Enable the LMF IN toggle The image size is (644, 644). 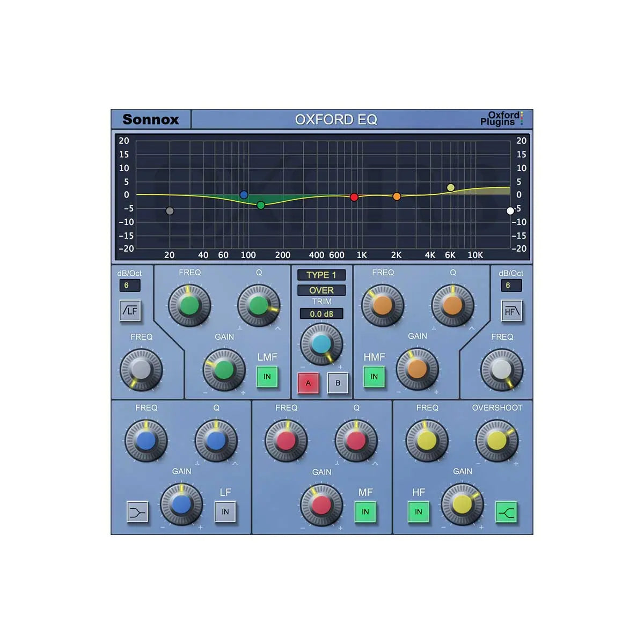tap(267, 376)
